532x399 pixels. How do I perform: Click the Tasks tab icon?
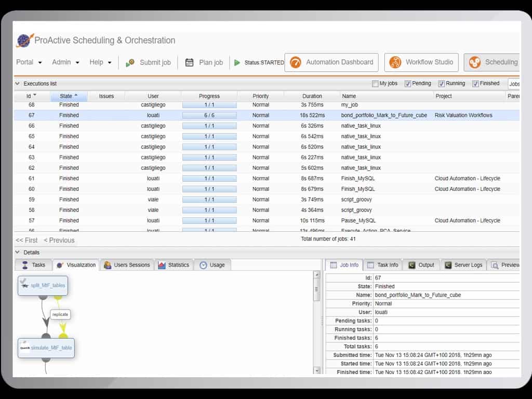[x=25, y=265]
